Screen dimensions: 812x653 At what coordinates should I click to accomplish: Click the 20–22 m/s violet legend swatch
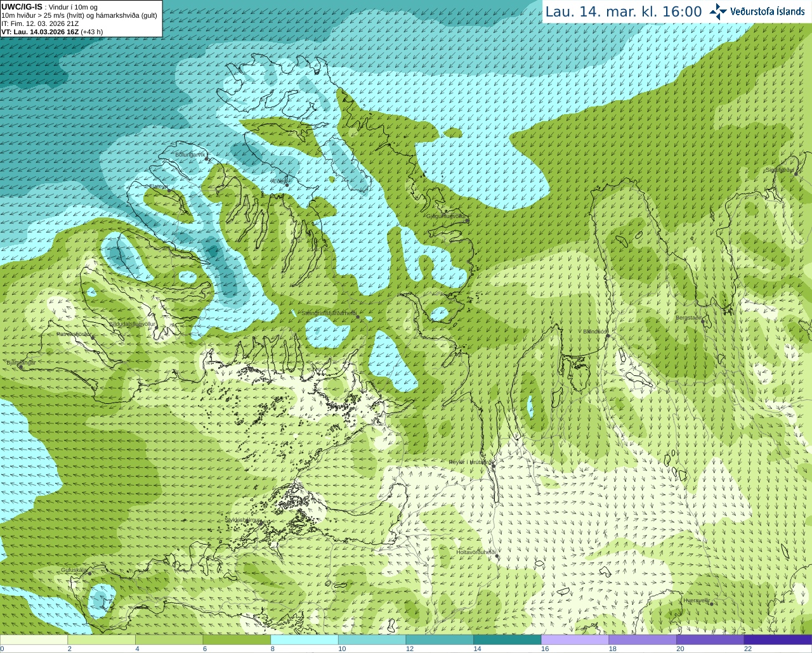tap(710, 640)
